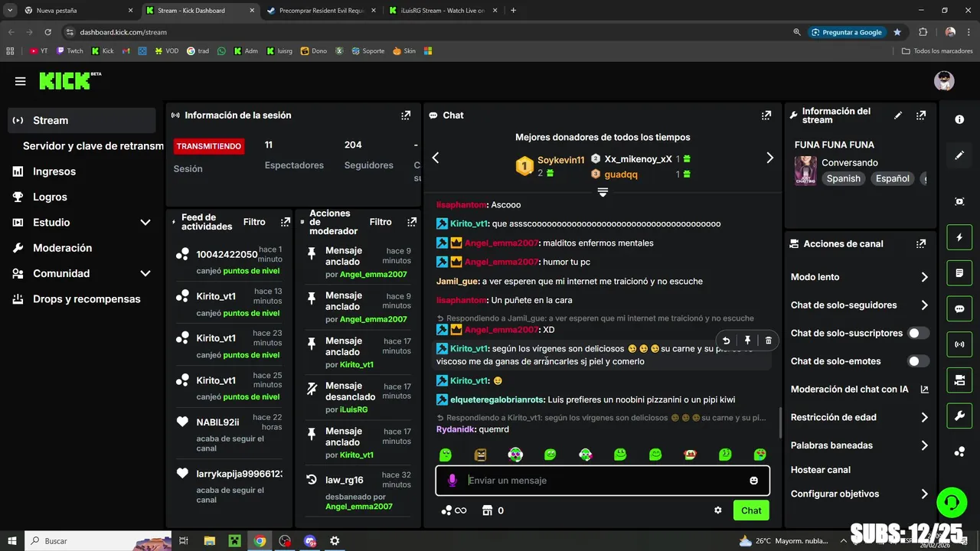Switch to iLuisRG Stream browser tab

tap(442, 11)
